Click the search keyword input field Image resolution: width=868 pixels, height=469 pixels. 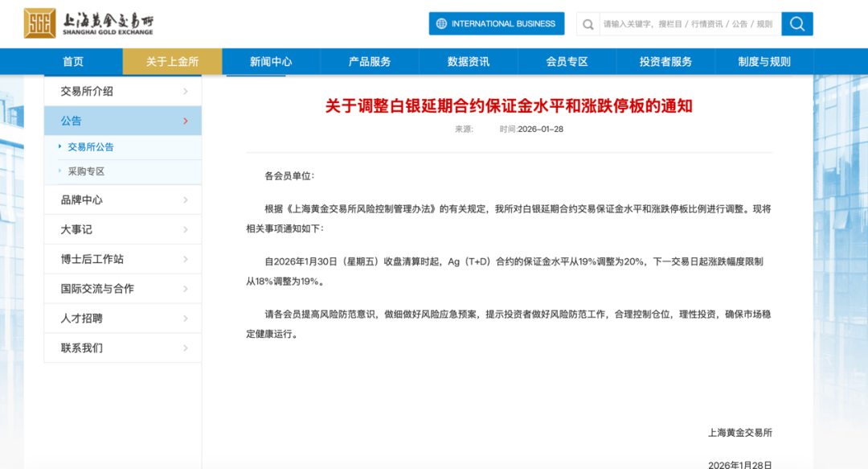click(687, 23)
